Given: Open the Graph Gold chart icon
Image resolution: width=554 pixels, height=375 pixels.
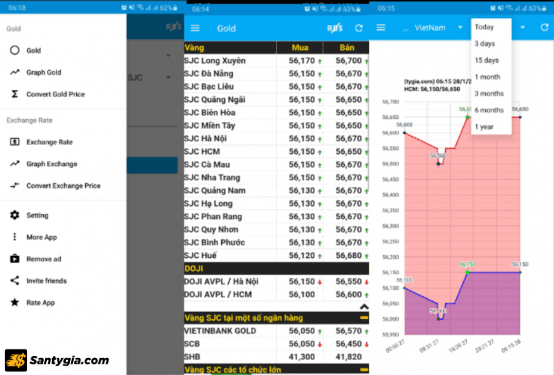Looking at the screenshot, I should coord(14,72).
